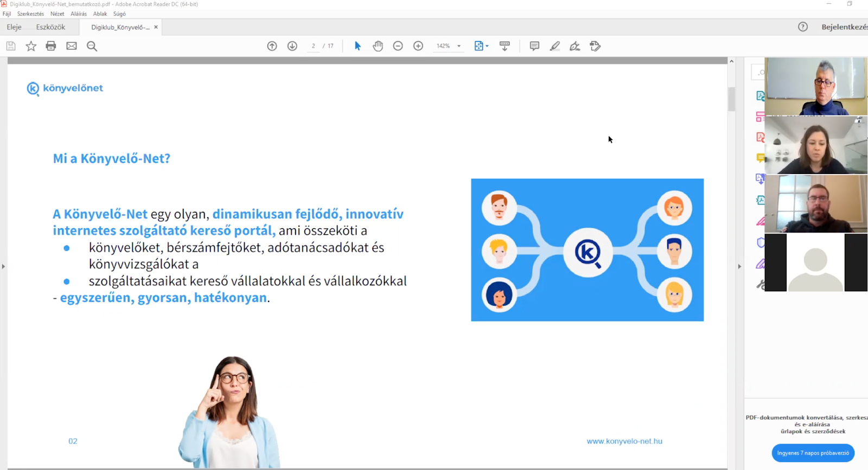The height and width of the screenshot is (470, 868).
Task: Select the bearded man participant video
Action: 815,204
